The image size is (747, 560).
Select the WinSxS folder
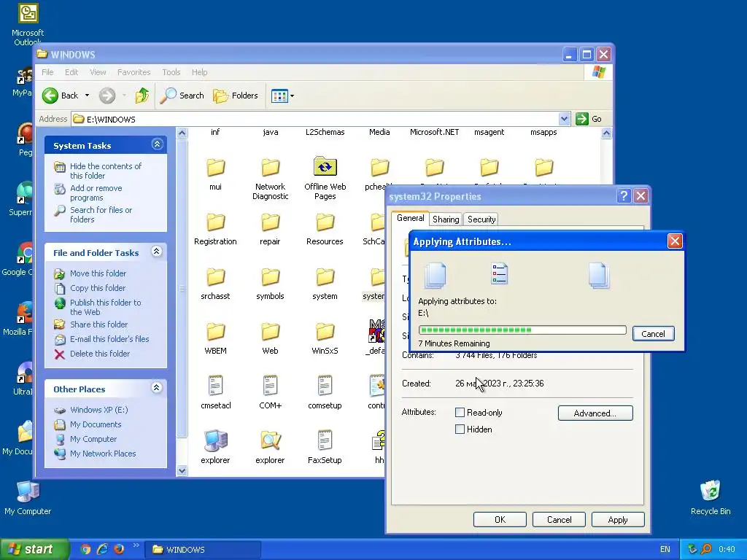click(325, 332)
